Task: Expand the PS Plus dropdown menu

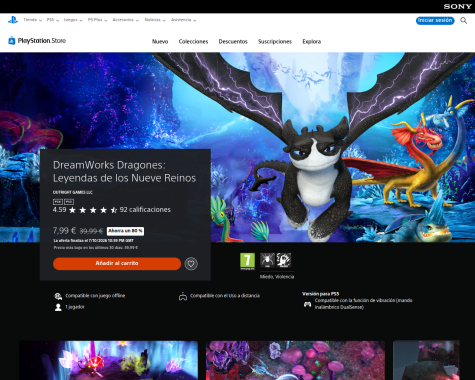Action: coord(97,20)
